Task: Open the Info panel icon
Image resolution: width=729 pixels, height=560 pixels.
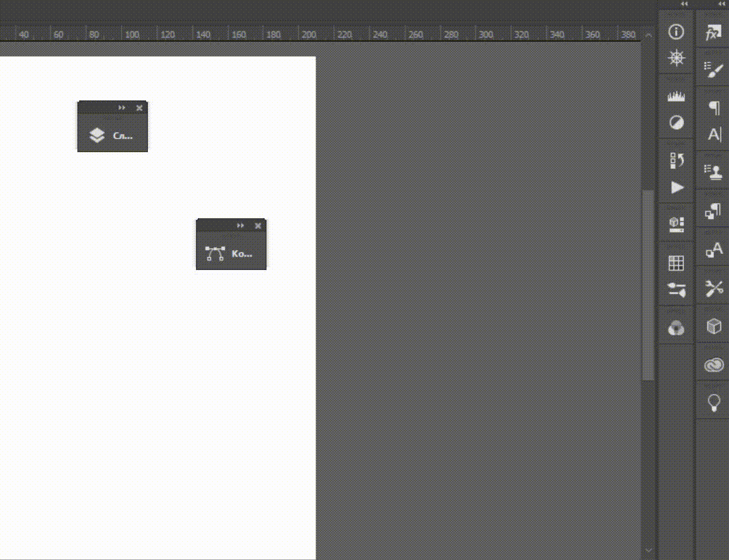Action: [676, 32]
